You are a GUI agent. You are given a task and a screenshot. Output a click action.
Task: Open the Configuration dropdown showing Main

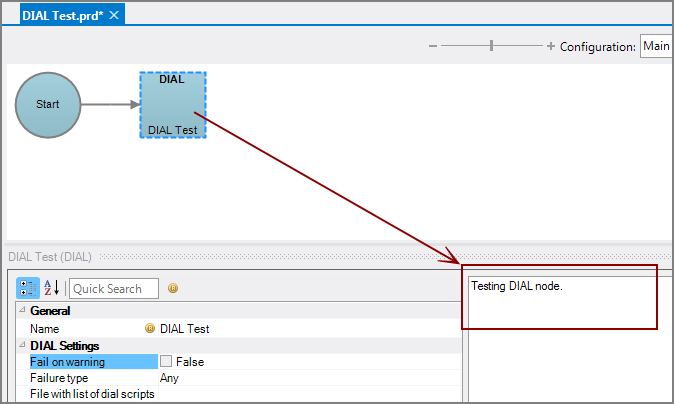(656, 46)
